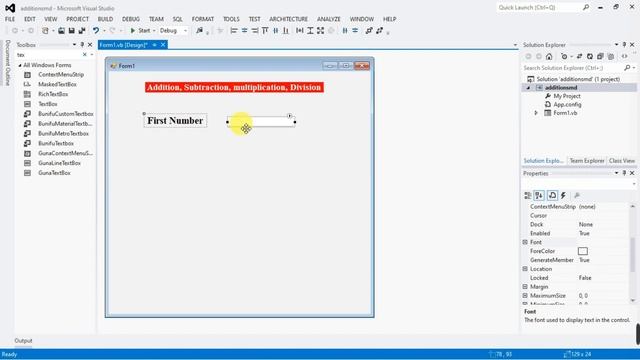Click the Align Lefts layout icon
The width and height of the screenshot is (640, 360).
point(234,31)
